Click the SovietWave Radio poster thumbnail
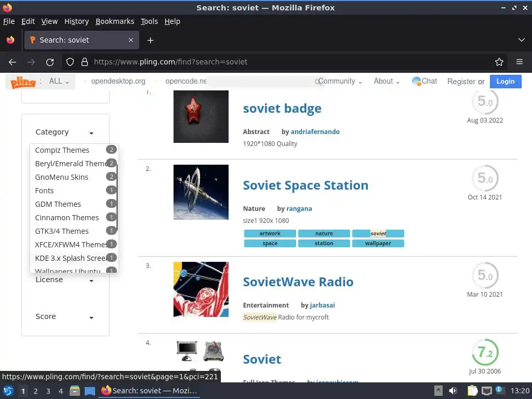The image size is (532, 399). pyautogui.click(x=201, y=289)
